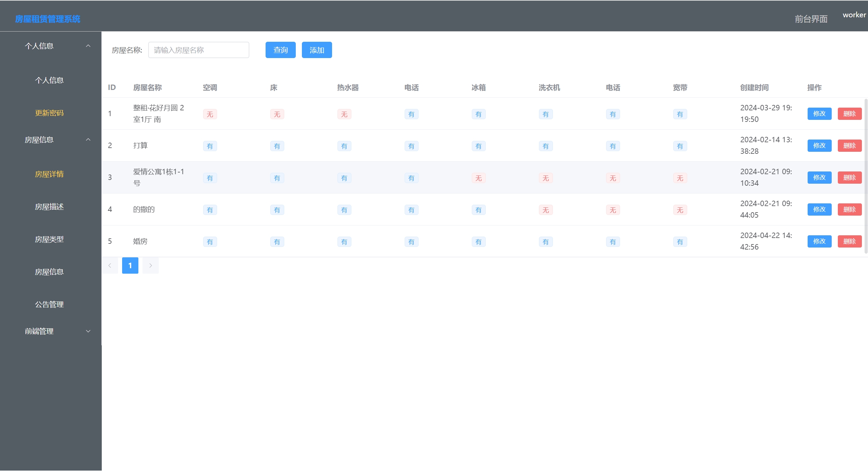Screen dimensions: 868x475
Task: Click the 查询 search button
Action: point(281,50)
